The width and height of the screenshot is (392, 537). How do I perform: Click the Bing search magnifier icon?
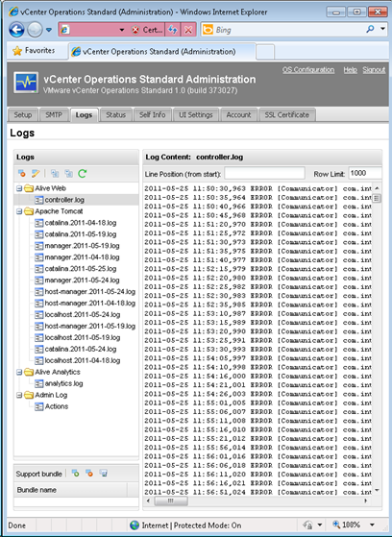pos(370,30)
